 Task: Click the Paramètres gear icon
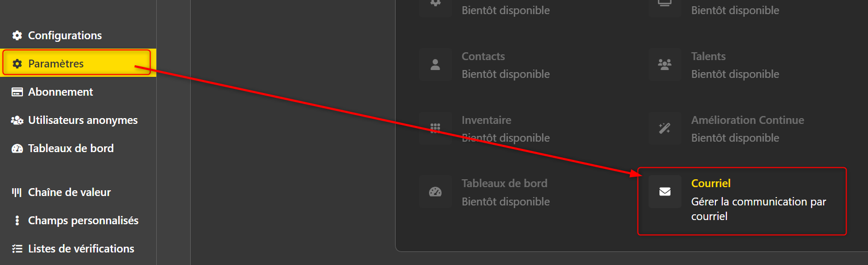pyautogui.click(x=17, y=64)
